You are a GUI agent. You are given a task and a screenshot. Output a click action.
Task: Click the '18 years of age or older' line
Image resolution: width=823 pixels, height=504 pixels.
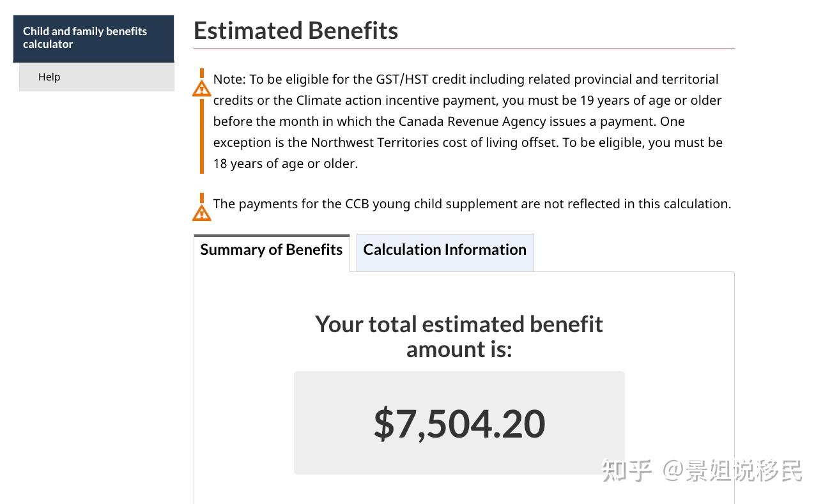click(285, 164)
